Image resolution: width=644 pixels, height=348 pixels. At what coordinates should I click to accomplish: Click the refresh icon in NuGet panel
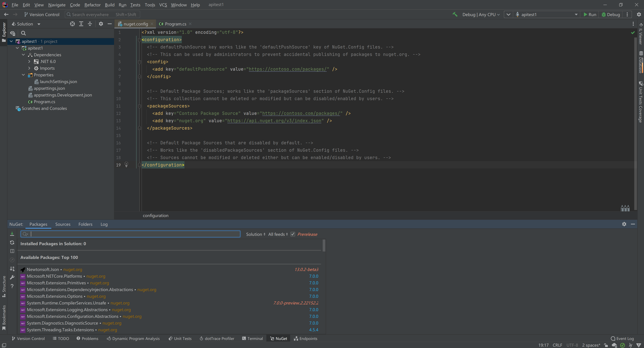point(12,242)
